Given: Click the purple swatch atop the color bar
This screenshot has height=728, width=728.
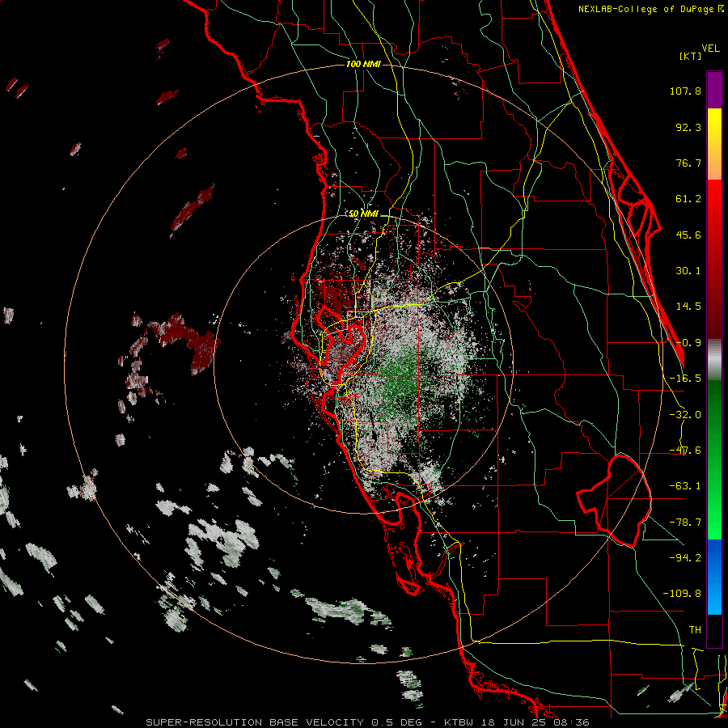Looking at the screenshot, I should point(714,91).
